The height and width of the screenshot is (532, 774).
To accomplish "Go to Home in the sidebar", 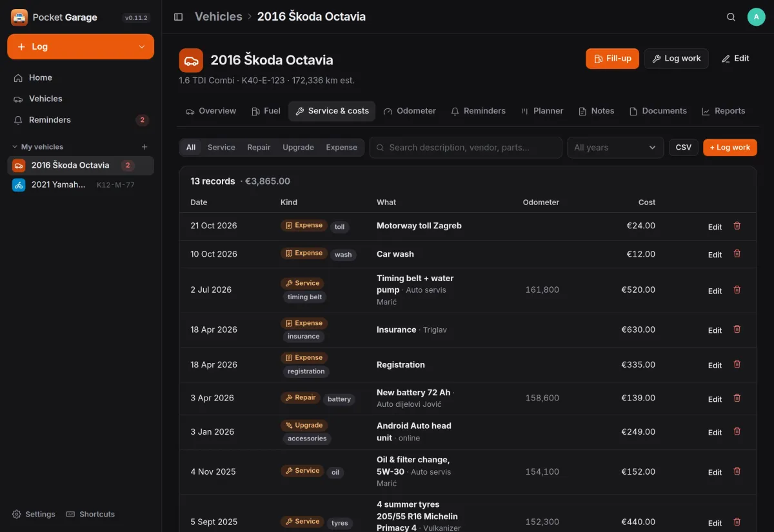I will point(81,77).
